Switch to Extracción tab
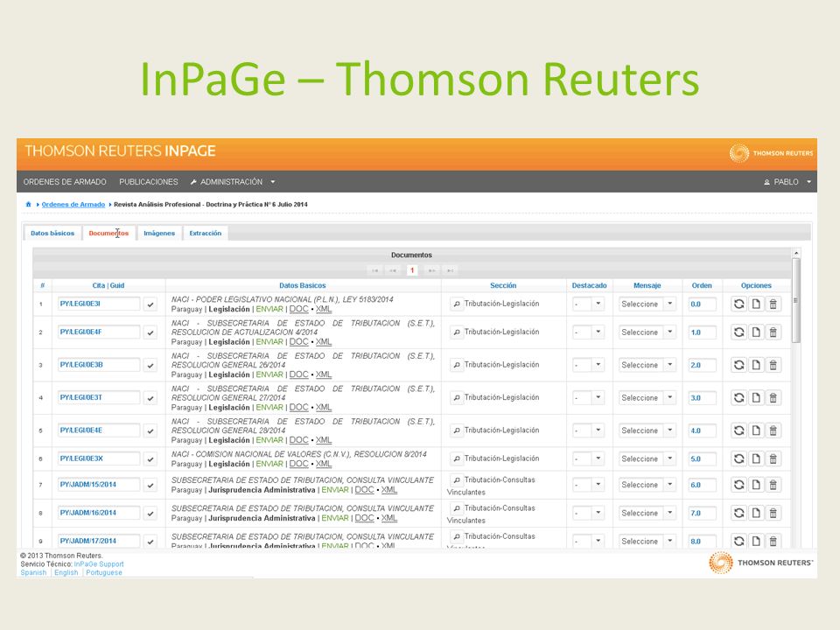The height and width of the screenshot is (630, 840). (205, 233)
